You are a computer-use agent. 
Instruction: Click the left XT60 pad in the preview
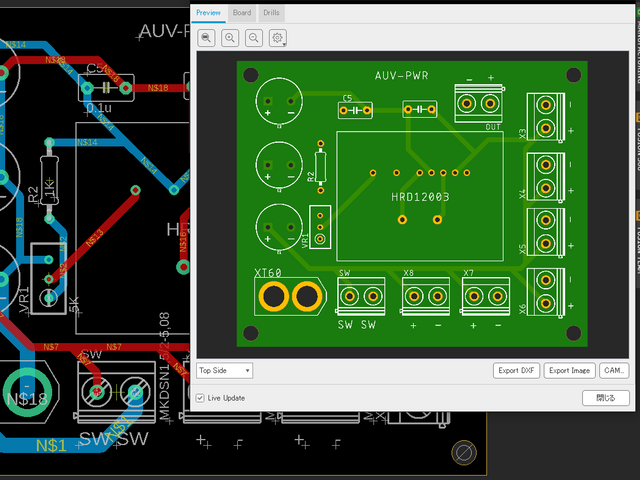click(273, 296)
